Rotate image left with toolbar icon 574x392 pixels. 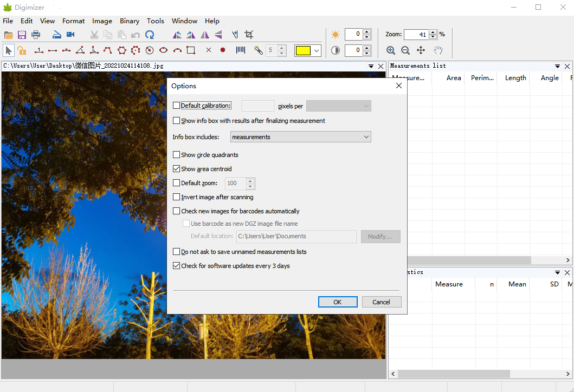177,35
